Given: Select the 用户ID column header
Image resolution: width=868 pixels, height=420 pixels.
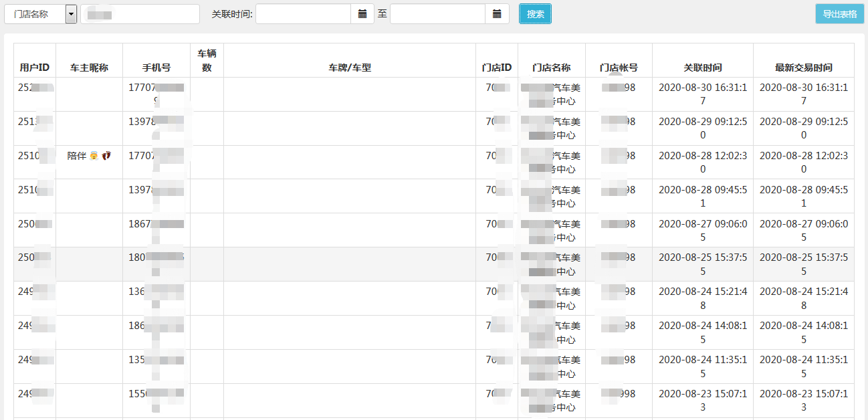Looking at the screenshot, I should coord(35,68).
